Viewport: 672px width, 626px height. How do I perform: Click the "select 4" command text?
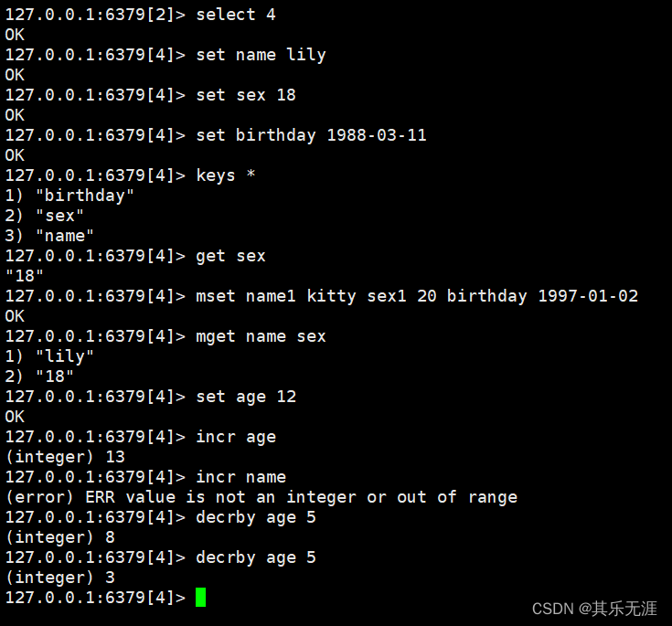pos(236,15)
